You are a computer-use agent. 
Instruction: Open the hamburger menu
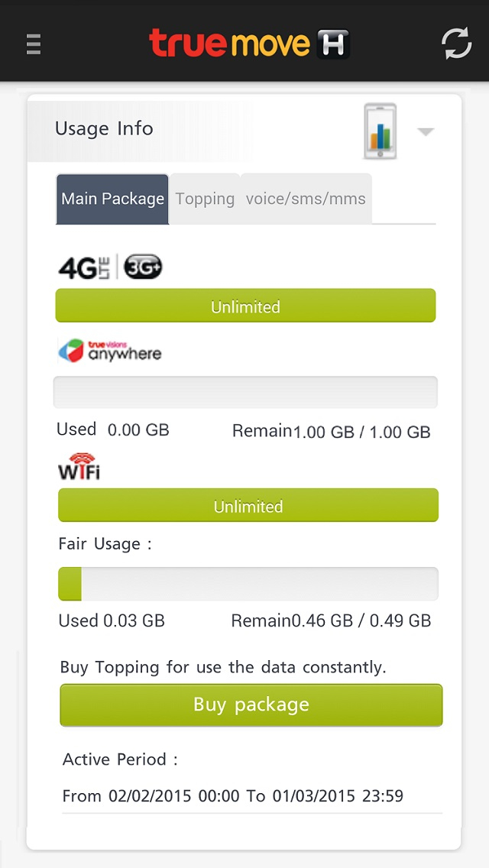pos(33,44)
